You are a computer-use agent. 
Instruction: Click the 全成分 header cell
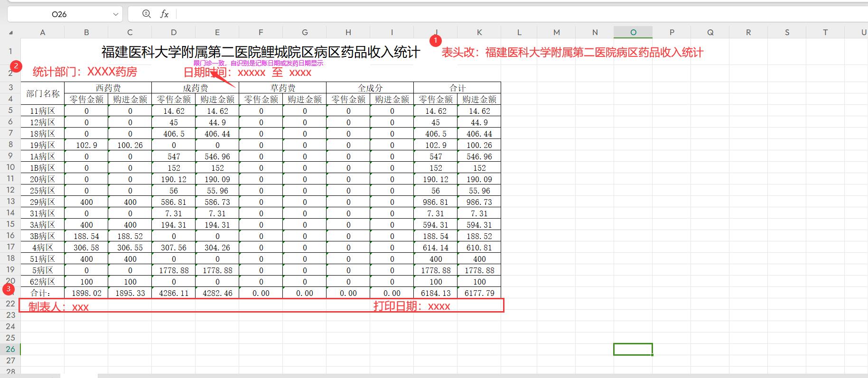[x=370, y=88]
